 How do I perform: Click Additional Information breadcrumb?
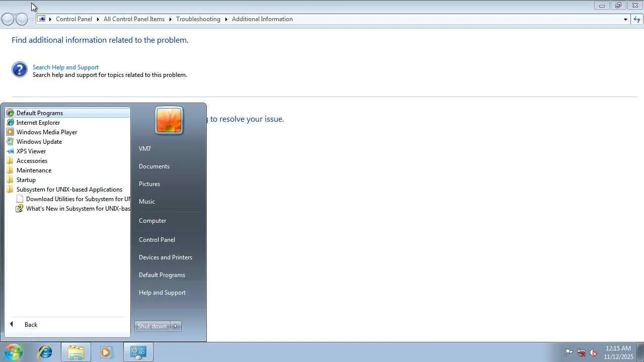pos(262,19)
